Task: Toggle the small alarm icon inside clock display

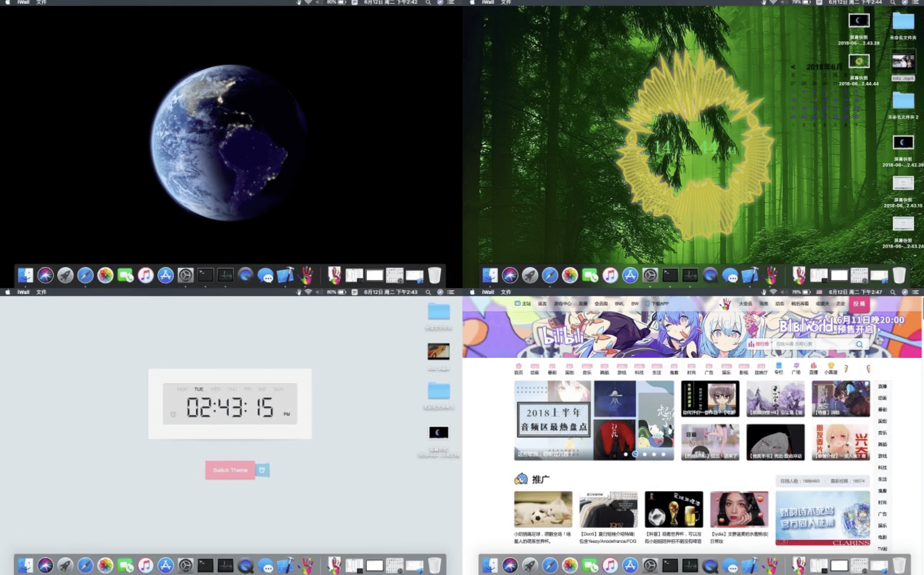Action: click(173, 414)
